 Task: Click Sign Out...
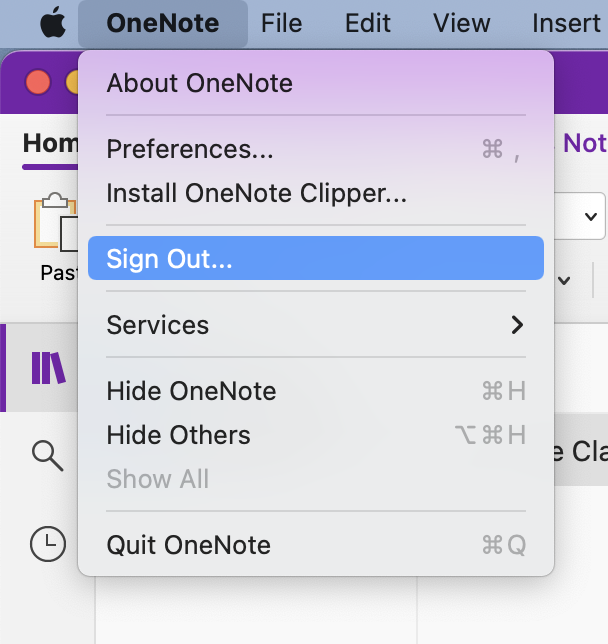pos(169,259)
